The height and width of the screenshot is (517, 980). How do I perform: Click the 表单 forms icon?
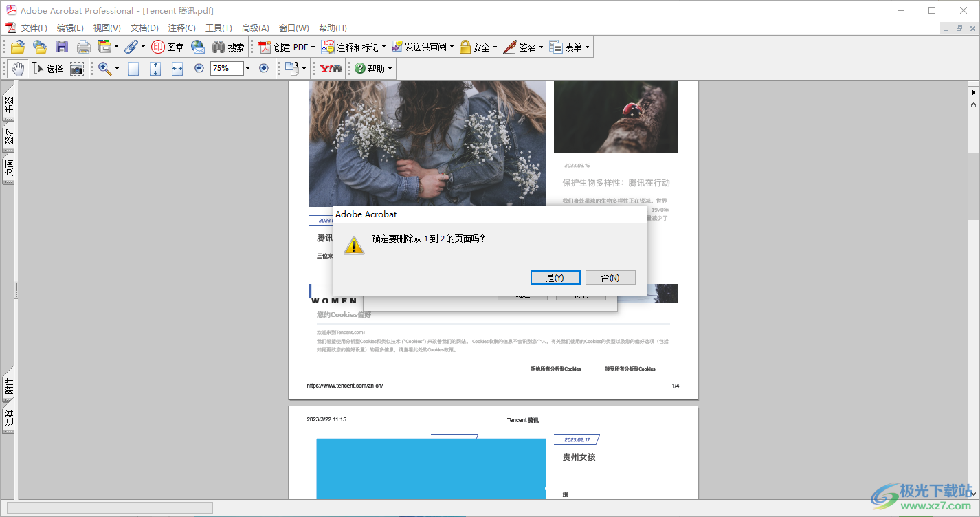point(556,47)
